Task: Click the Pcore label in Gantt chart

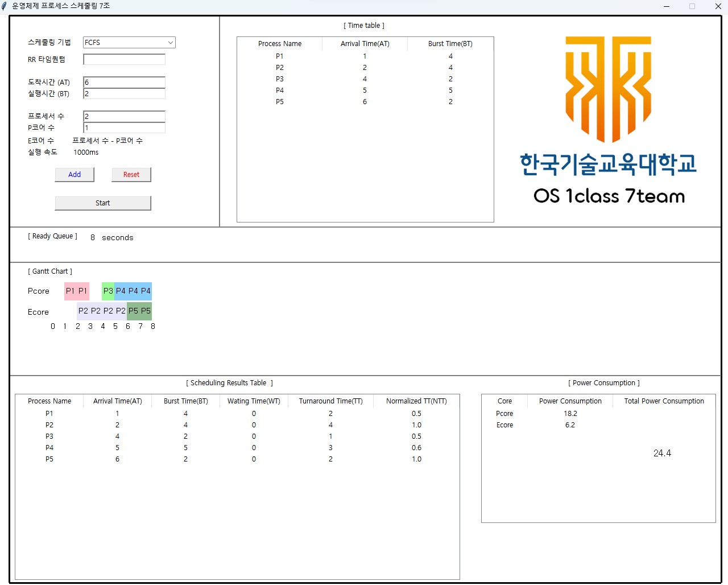Action: click(39, 291)
